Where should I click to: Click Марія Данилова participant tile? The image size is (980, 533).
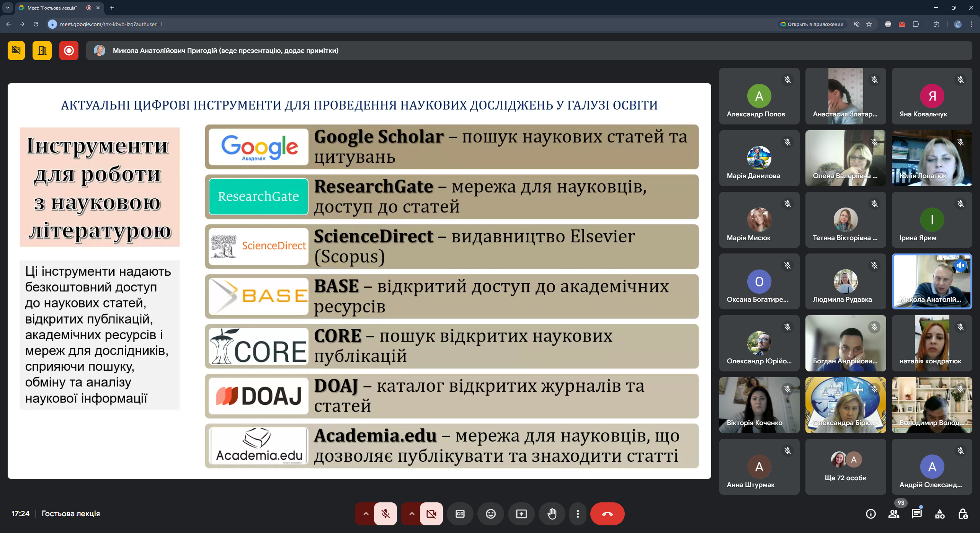coord(759,158)
